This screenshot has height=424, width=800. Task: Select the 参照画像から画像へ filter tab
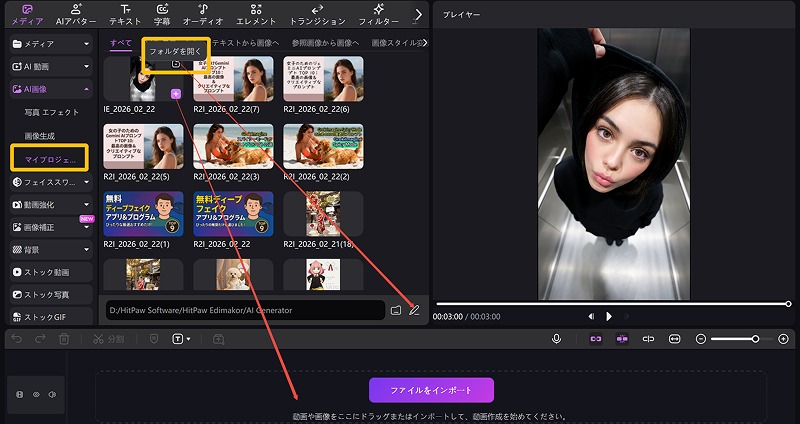click(326, 43)
